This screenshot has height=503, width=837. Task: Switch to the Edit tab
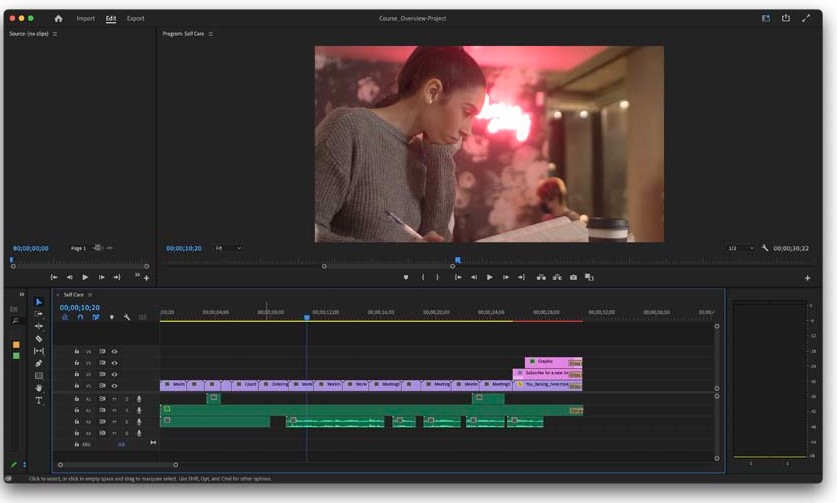click(x=110, y=18)
